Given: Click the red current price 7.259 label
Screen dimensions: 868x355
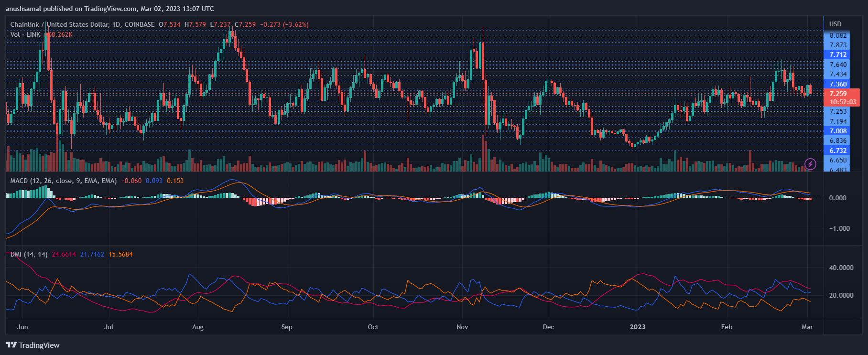Looking at the screenshot, I should tap(838, 94).
